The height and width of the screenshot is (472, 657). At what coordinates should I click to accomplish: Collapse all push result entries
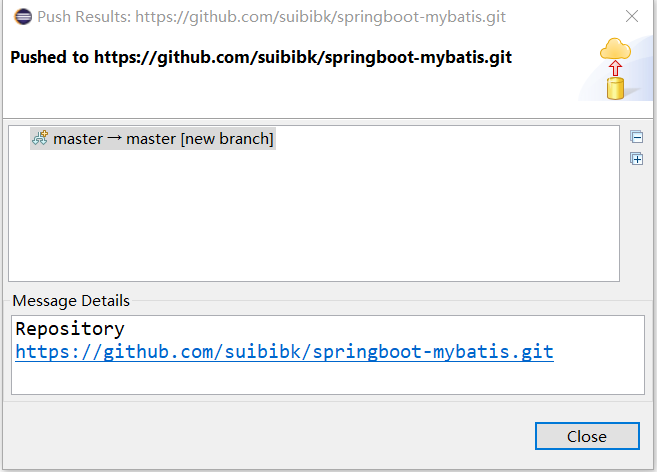click(x=636, y=137)
